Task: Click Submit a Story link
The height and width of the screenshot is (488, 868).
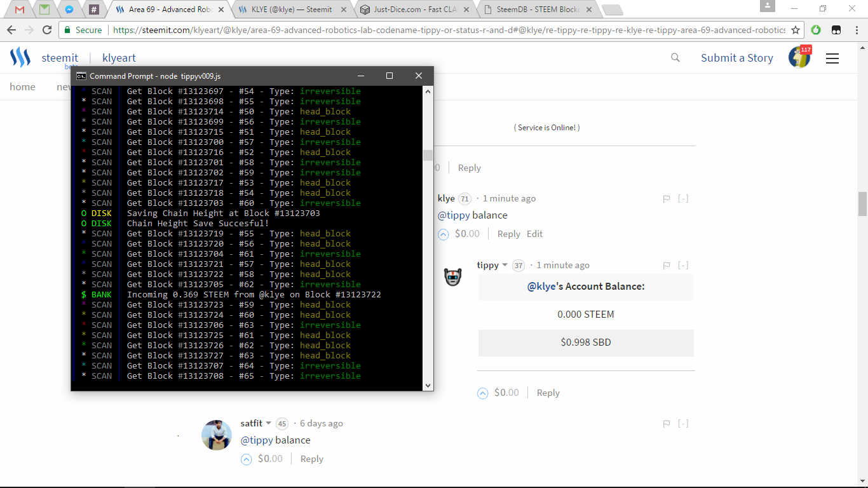Action: 737,58
